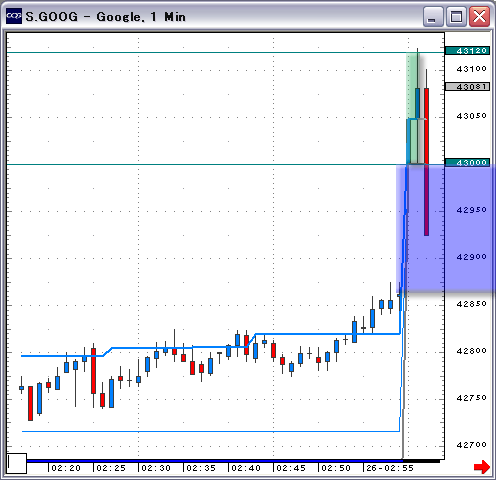
Task: Click the 42800 price axis value
Action: point(471,351)
